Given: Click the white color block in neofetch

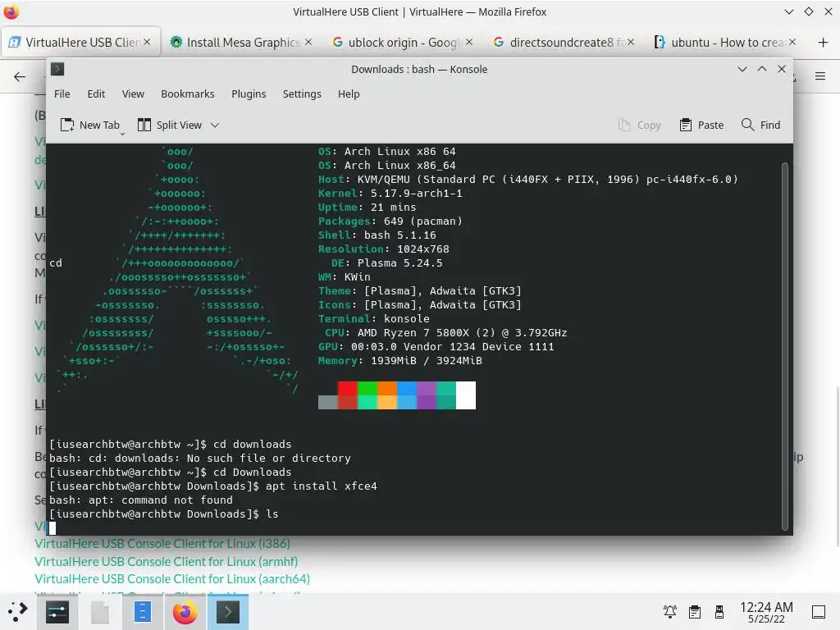Looking at the screenshot, I should coord(466,395).
